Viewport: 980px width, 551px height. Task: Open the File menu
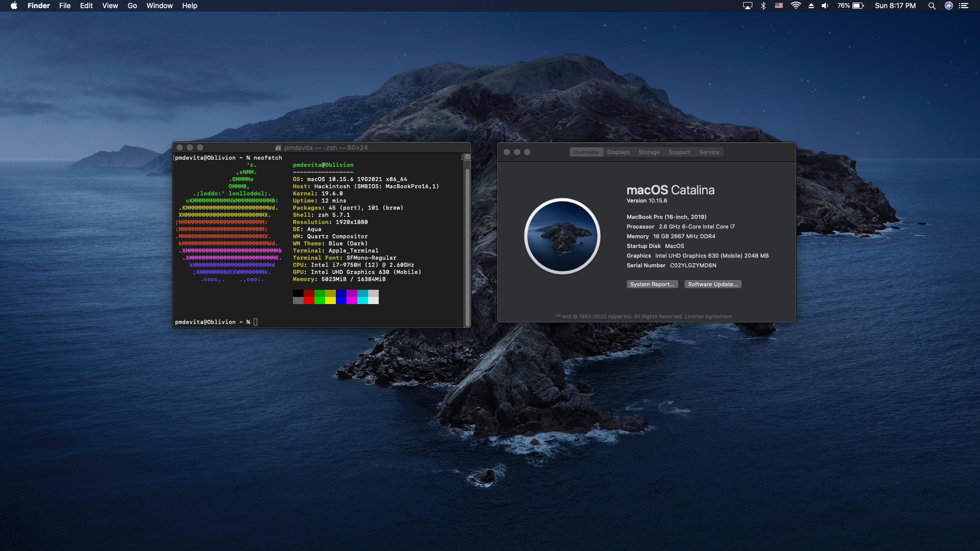(65, 6)
